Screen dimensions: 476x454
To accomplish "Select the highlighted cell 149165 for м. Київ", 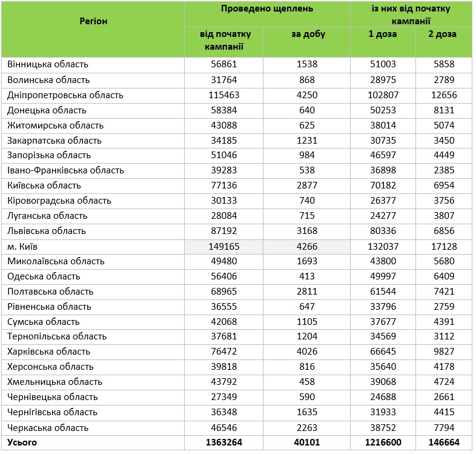I will 225,246.
